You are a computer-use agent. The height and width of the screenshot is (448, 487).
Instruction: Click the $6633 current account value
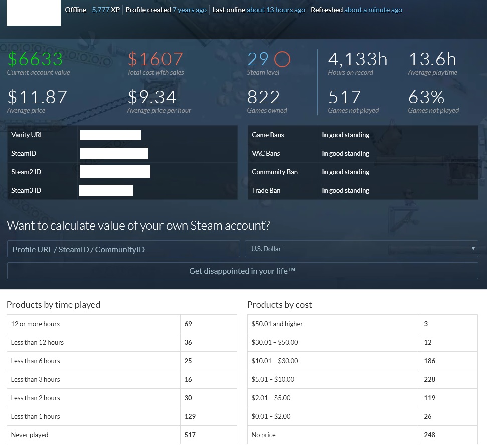[35, 59]
